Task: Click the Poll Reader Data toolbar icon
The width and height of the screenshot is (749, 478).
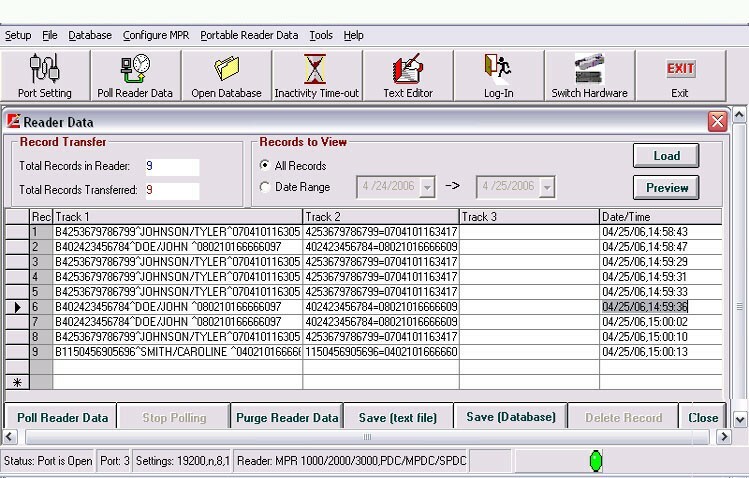Action: 135,75
